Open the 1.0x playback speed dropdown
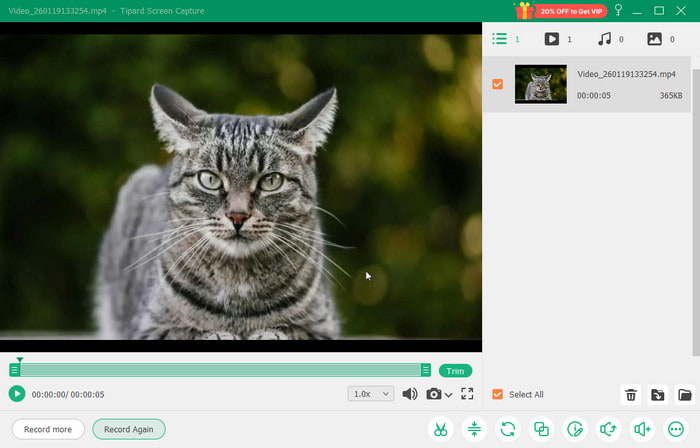 pyautogui.click(x=371, y=394)
